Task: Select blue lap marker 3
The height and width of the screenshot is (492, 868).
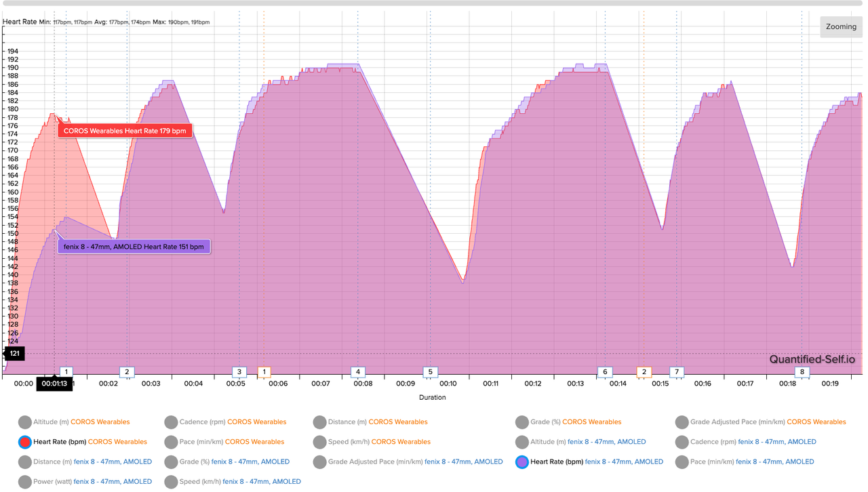Action: pyautogui.click(x=239, y=371)
